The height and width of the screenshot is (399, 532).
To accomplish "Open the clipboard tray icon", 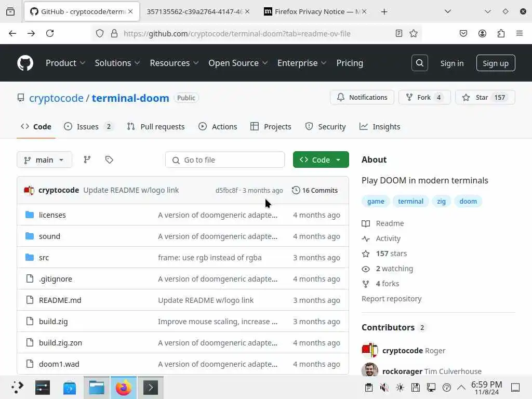I will 369,388.
